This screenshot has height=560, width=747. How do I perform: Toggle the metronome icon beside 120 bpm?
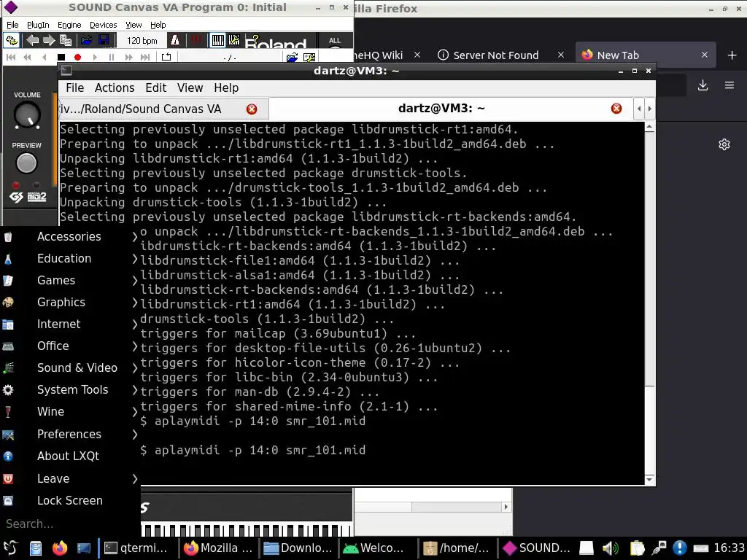pyautogui.click(x=175, y=41)
